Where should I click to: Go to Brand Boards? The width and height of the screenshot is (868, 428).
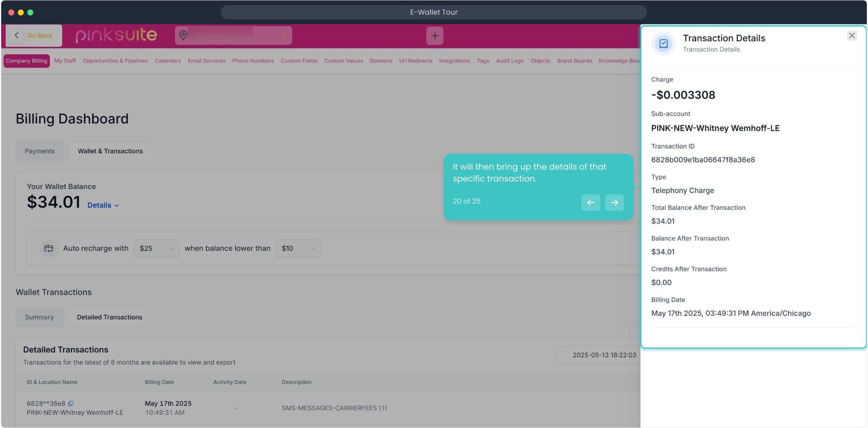click(574, 61)
